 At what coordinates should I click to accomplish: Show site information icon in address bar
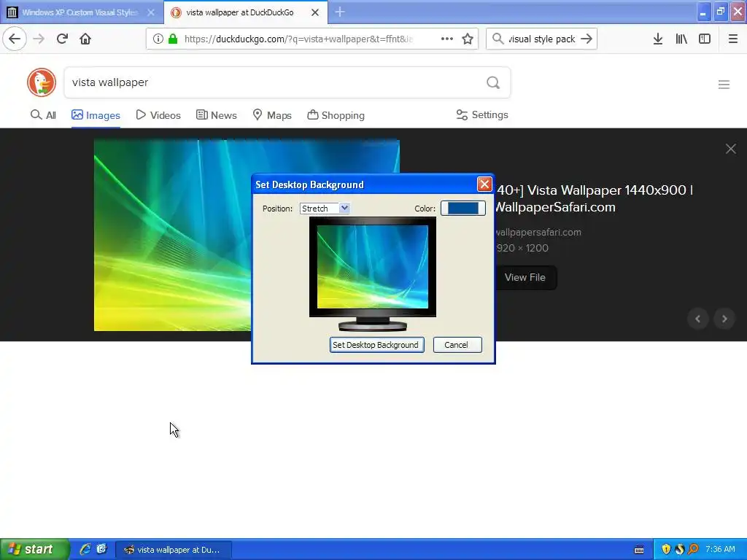coord(158,39)
